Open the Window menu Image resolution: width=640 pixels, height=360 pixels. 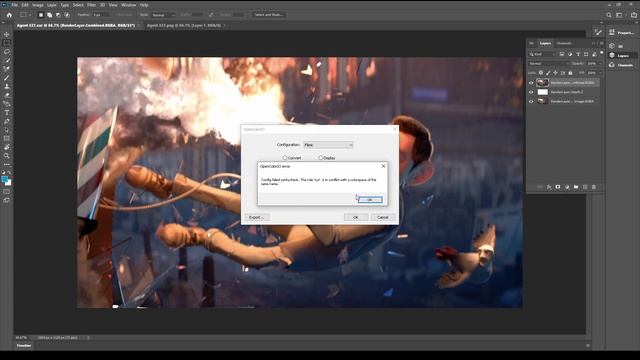[129, 5]
